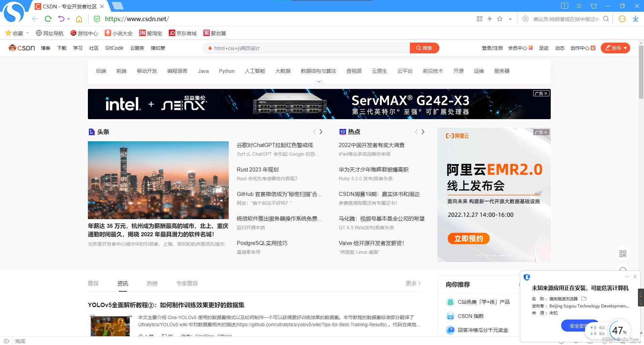Screen dimensions: 644x345
Task: Close the CSDN browser tab
Action: (102, 6)
